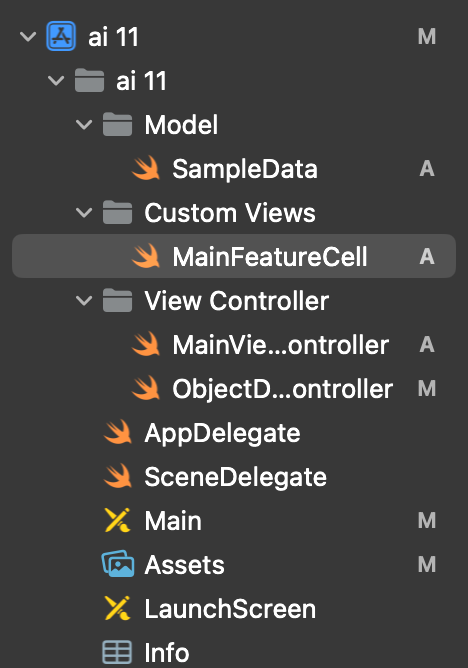Click the storyboard icon next to LaunchScreen
This screenshot has height=668, width=468.
(x=118, y=608)
